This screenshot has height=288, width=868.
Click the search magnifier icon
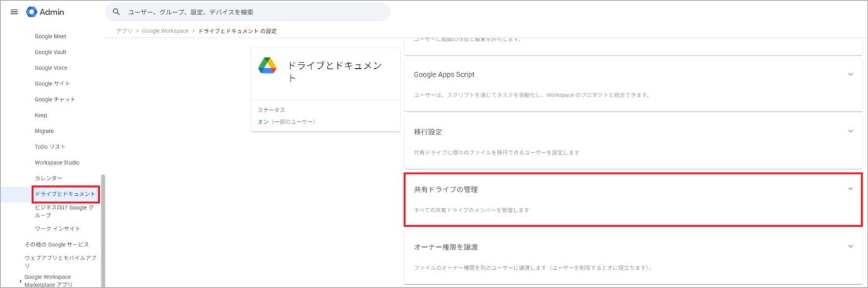(116, 12)
